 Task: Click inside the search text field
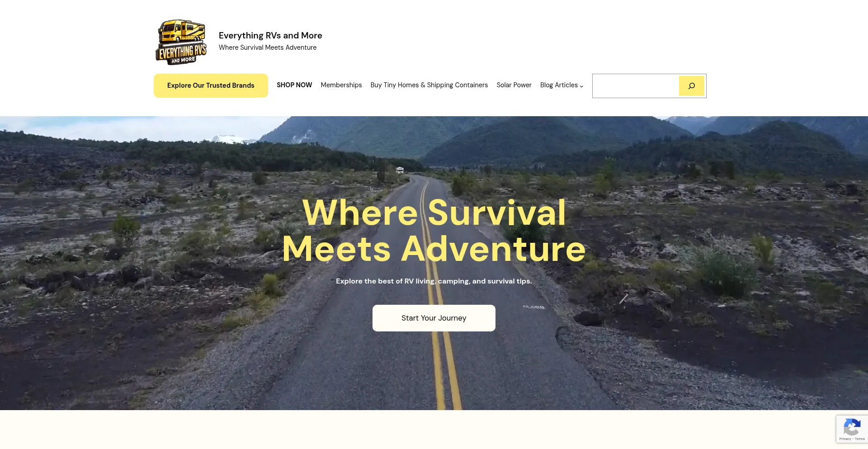tap(636, 86)
